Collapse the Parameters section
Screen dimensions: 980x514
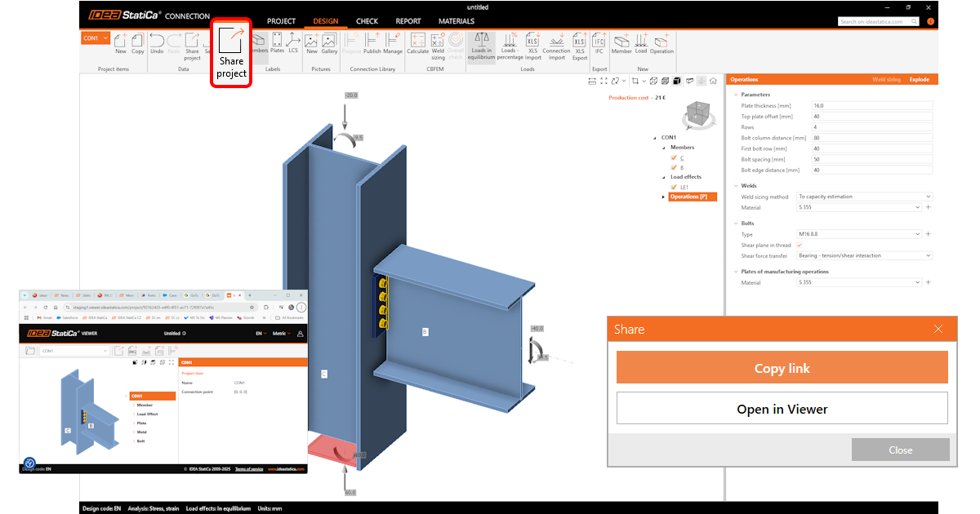[x=736, y=95]
